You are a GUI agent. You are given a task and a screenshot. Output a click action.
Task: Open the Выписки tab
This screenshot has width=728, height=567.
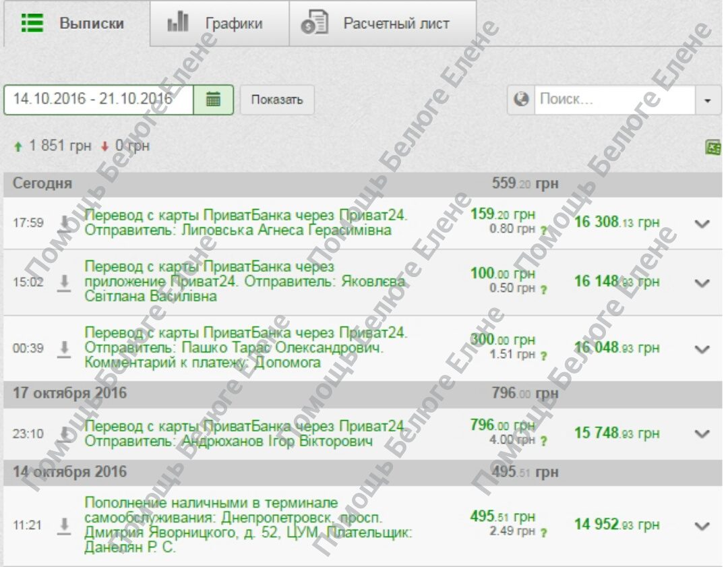(x=76, y=23)
